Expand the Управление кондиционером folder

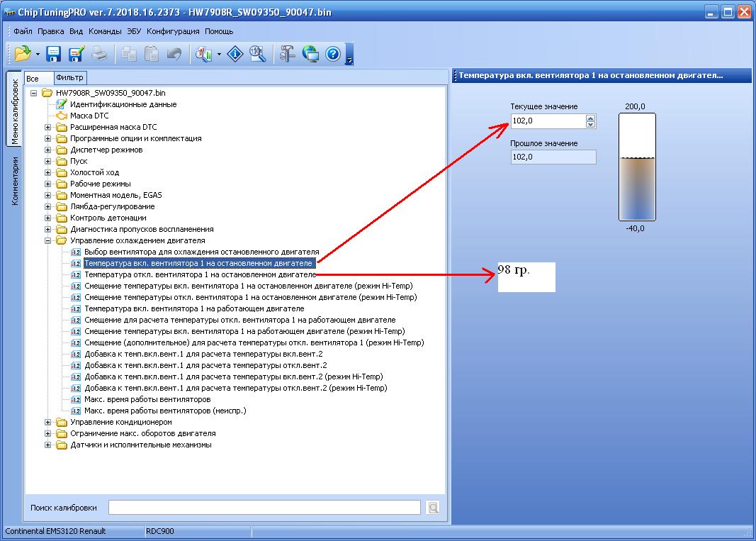[x=47, y=422]
